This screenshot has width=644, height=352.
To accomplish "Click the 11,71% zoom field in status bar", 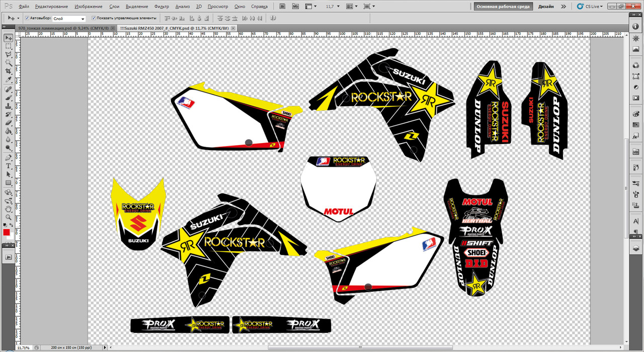I will click(23, 347).
